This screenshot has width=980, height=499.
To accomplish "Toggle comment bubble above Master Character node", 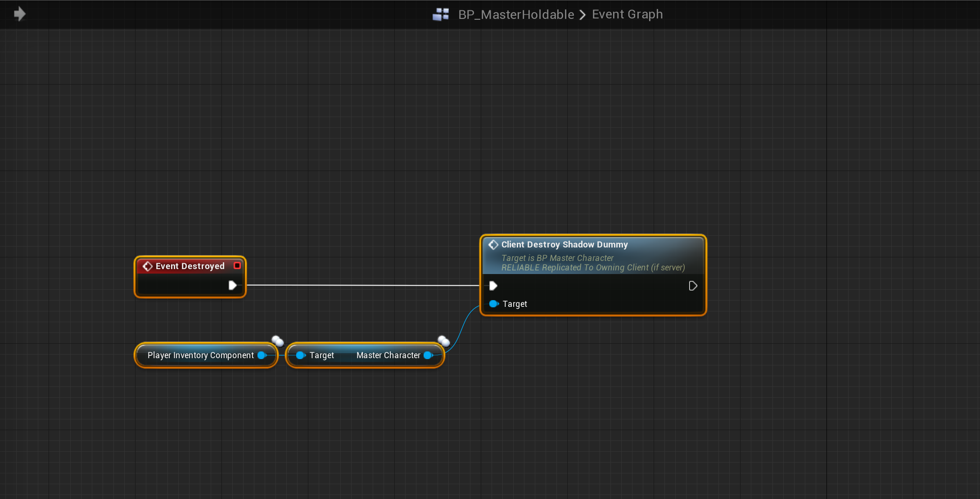I will tap(443, 341).
